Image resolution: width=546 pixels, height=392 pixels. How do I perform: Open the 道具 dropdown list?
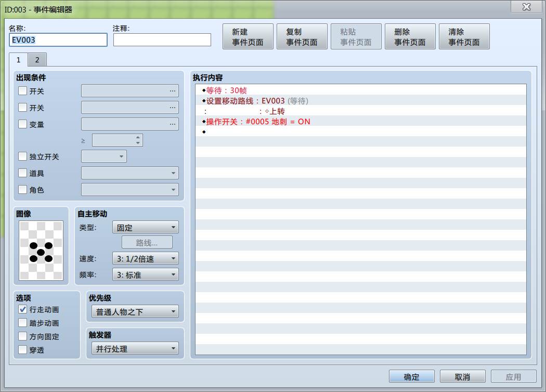coord(130,173)
